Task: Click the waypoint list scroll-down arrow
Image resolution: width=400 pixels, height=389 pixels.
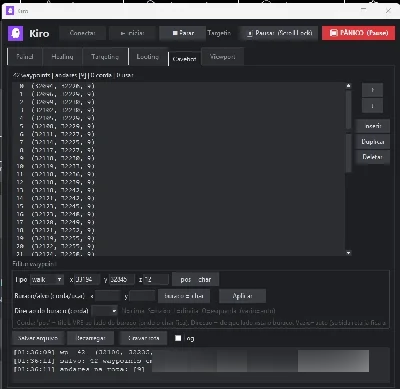Action: click(348, 253)
